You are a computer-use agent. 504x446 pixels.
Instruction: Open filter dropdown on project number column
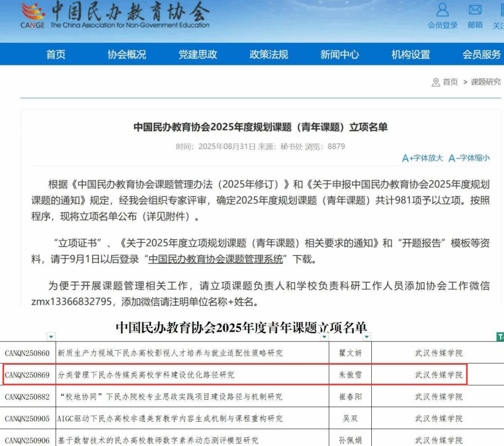51,337
